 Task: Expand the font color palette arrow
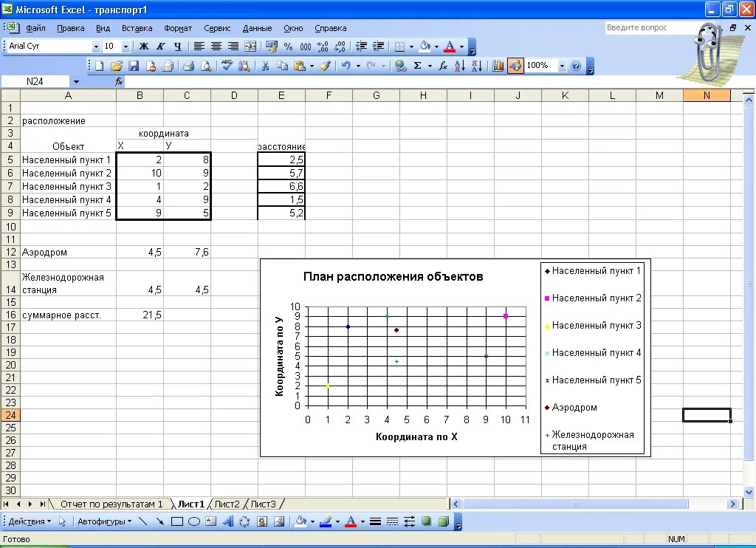[461, 47]
